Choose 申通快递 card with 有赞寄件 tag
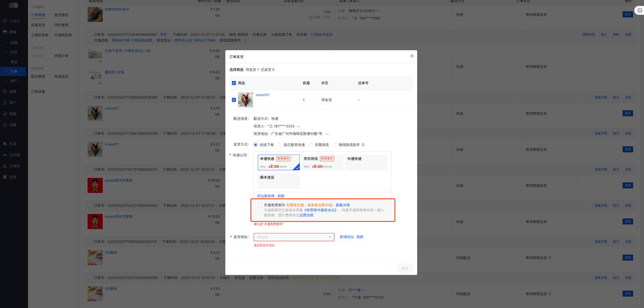Viewport: 644px width, 308px height. pyautogui.click(x=279, y=163)
